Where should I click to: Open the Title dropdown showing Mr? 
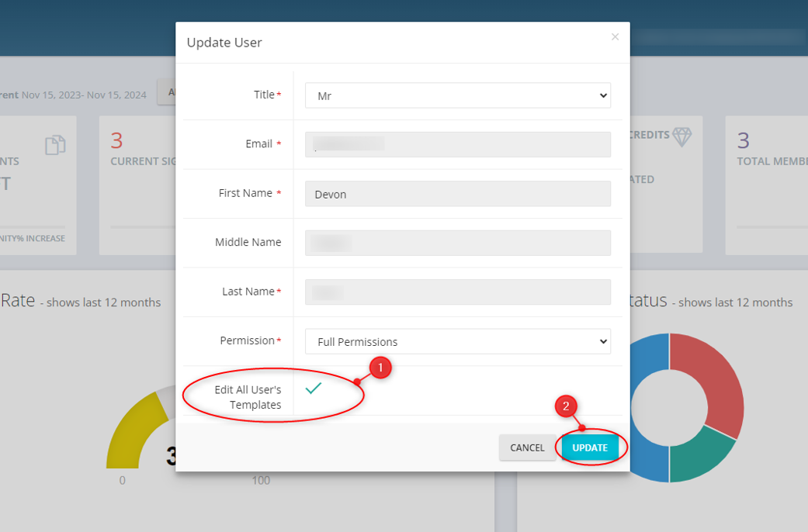[x=457, y=95]
